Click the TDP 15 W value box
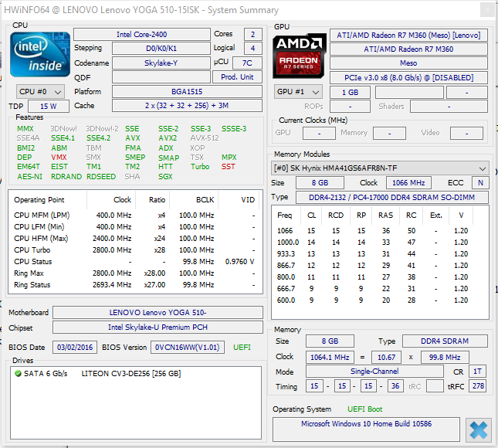 point(48,106)
